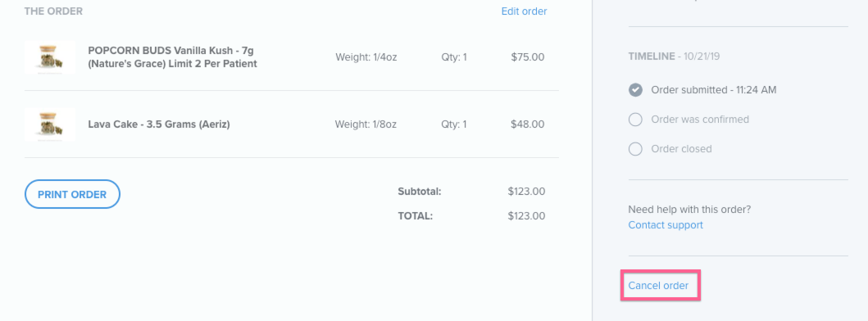Click the $48.00 item price
Screen dimensions: 868x321
coord(528,124)
